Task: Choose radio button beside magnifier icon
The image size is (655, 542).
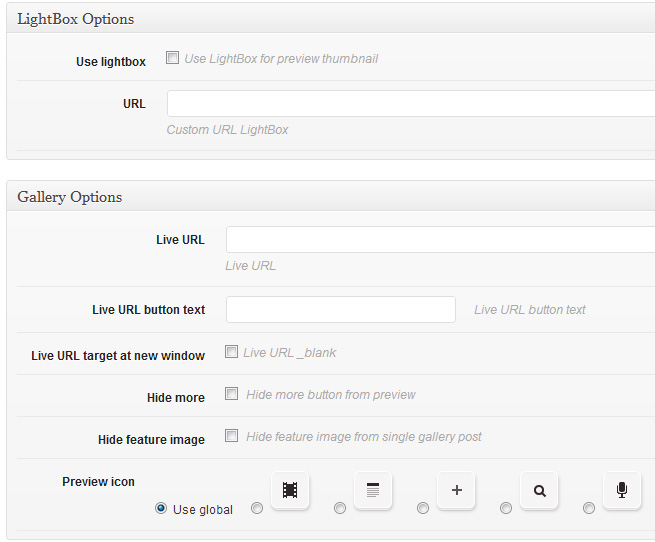Action: point(506,508)
